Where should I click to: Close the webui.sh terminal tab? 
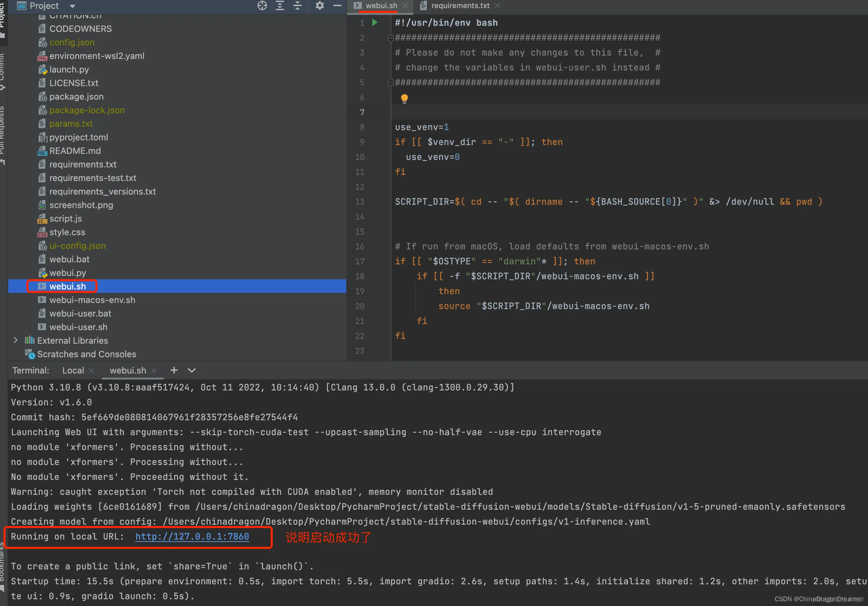pos(154,371)
